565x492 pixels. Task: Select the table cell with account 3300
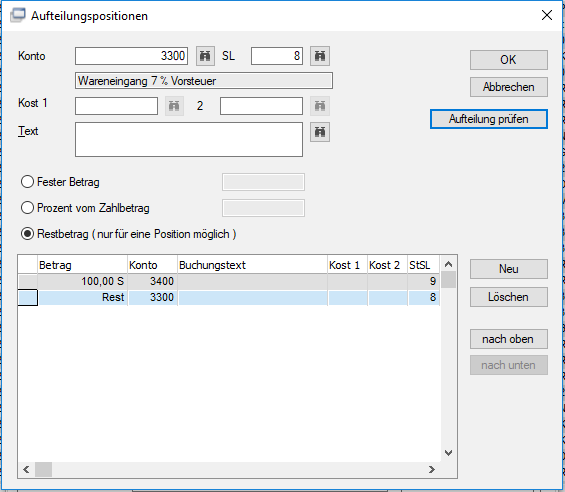(x=152, y=297)
